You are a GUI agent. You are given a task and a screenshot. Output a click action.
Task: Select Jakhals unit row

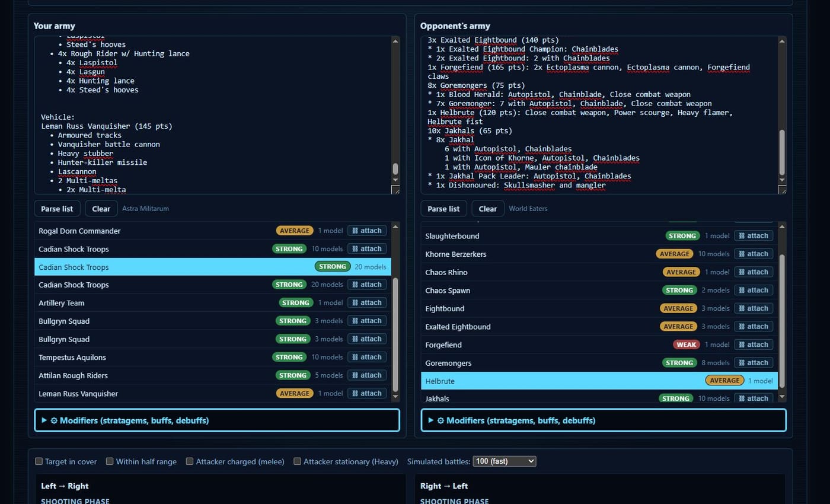[x=599, y=396]
